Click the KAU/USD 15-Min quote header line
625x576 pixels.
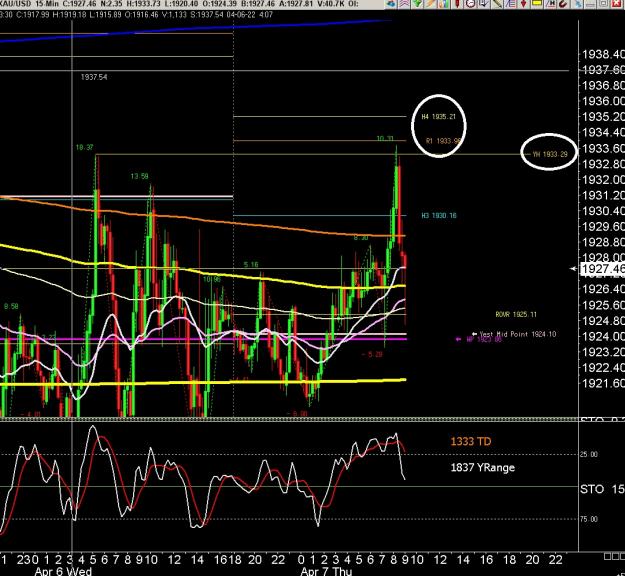pyautogui.click(x=179, y=4)
